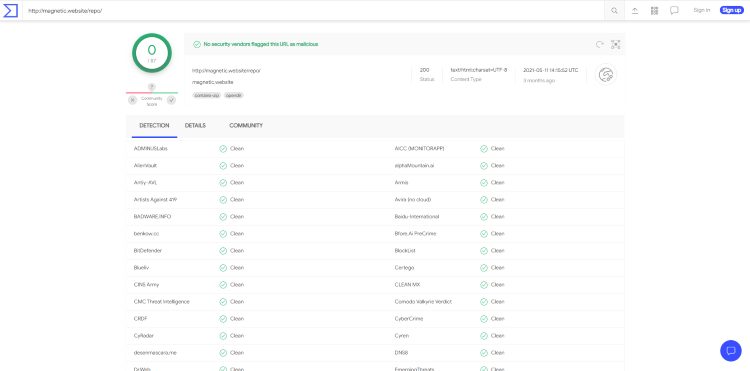The height and width of the screenshot is (371, 750).
Task: Select the benkow.cc vendor name
Action: point(146,234)
